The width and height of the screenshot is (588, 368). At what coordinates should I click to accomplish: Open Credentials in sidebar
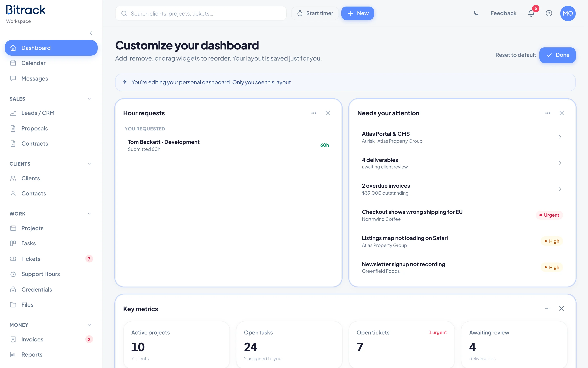[51, 289]
